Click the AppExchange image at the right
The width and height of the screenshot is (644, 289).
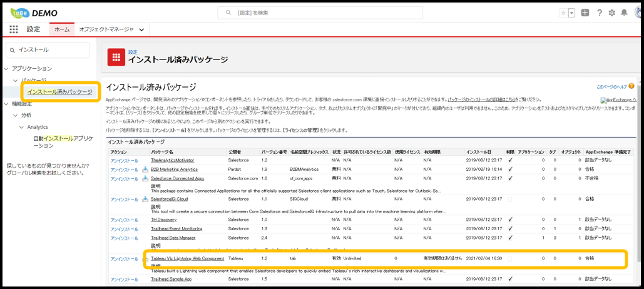(x=618, y=99)
